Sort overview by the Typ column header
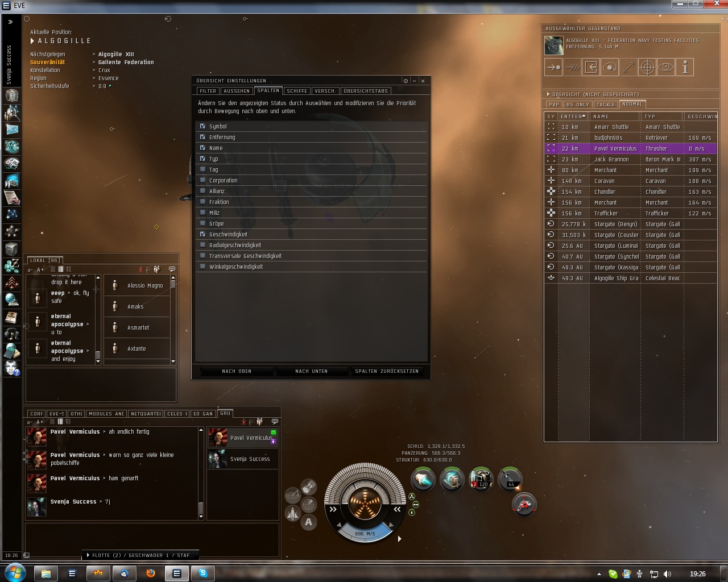 coord(663,117)
